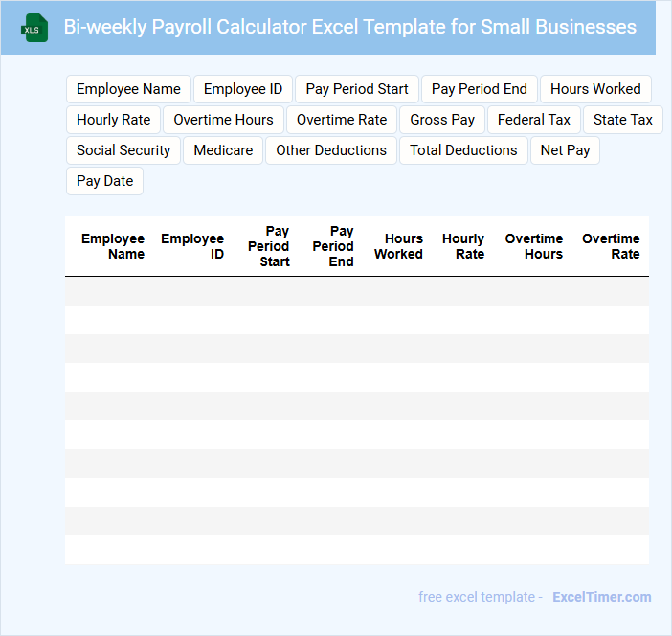Click the Federal Tax tag
The image size is (672, 636).
(x=534, y=120)
